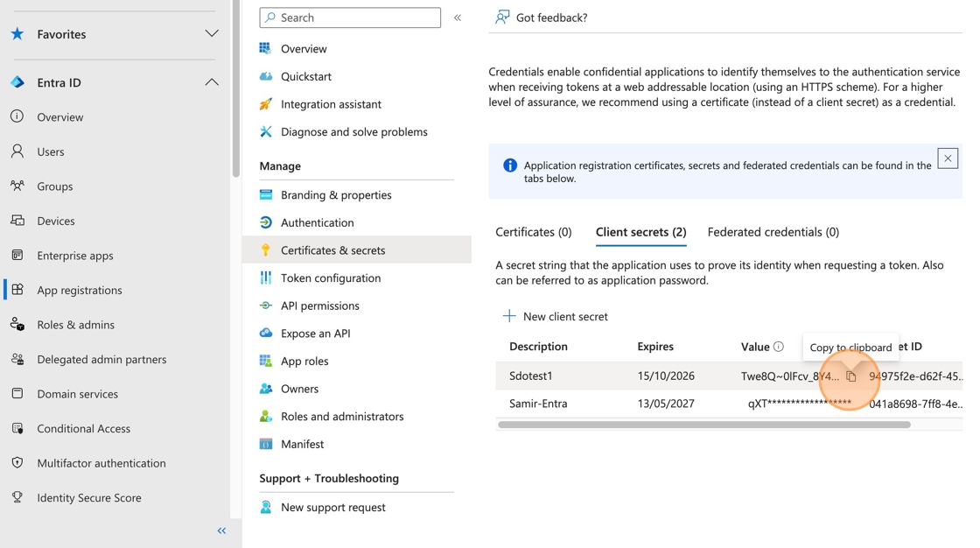The width and height of the screenshot is (980, 548).
Task: Click the Enterprise apps icon
Action: tap(17, 256)
